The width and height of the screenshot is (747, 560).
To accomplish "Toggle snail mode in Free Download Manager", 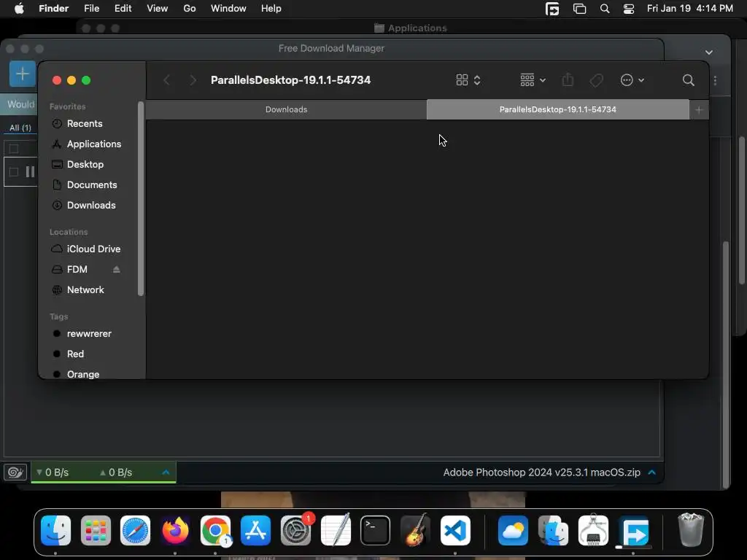I will tap(15, 472).
